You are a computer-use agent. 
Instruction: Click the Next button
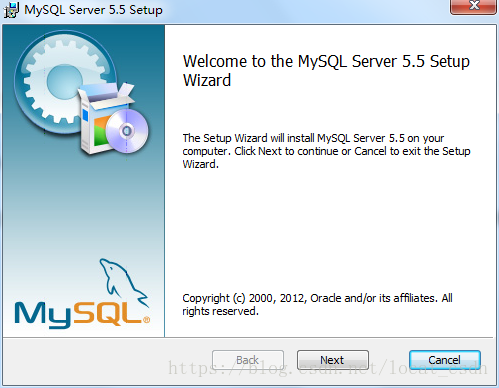[x=333, y=360]
